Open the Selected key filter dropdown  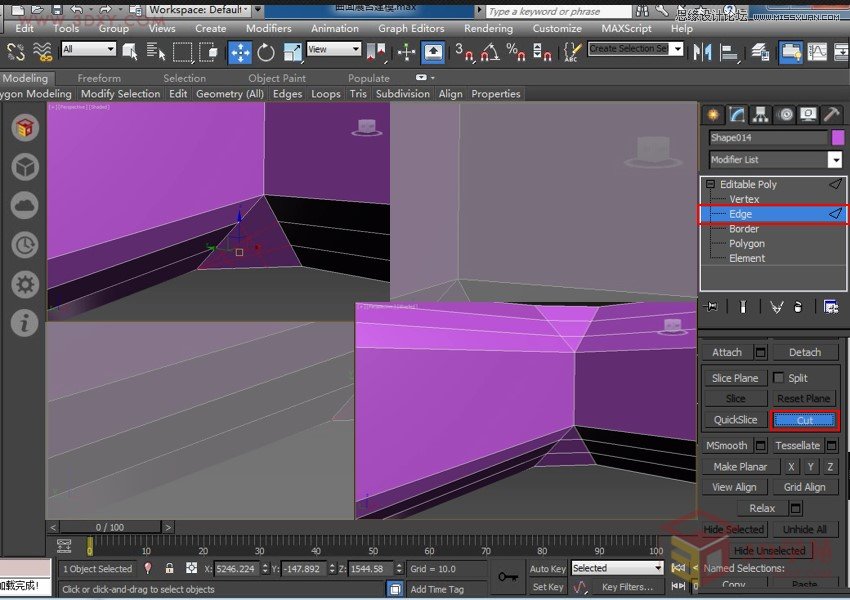pos(617,568)
